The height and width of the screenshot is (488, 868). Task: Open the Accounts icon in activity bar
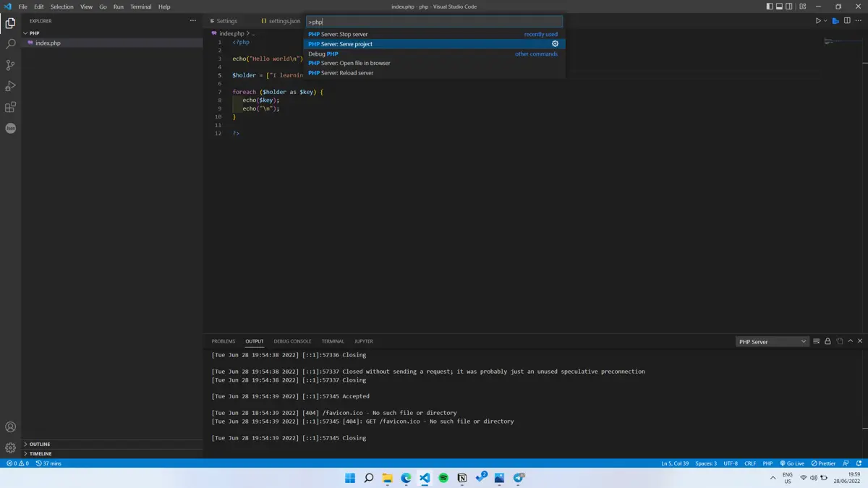click(x=10, y=427)
